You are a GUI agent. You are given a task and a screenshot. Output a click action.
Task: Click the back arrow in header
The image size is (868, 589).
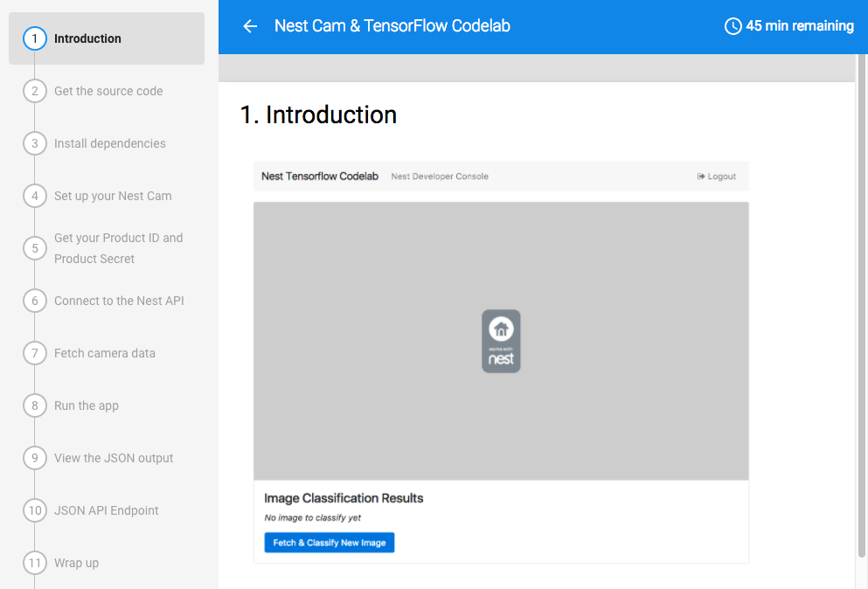click(x=250, y=26)
